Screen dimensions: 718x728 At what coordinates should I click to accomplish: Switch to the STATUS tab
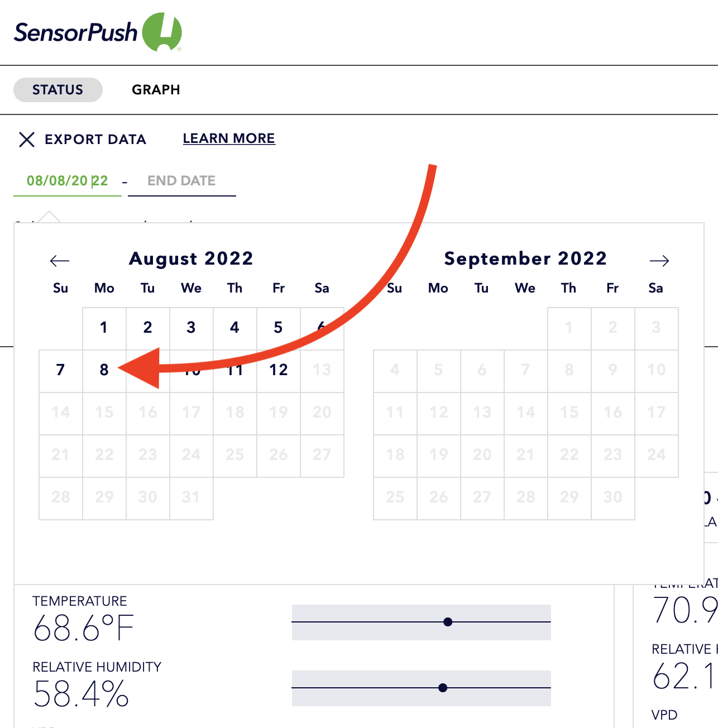click(x=58, y=90)
